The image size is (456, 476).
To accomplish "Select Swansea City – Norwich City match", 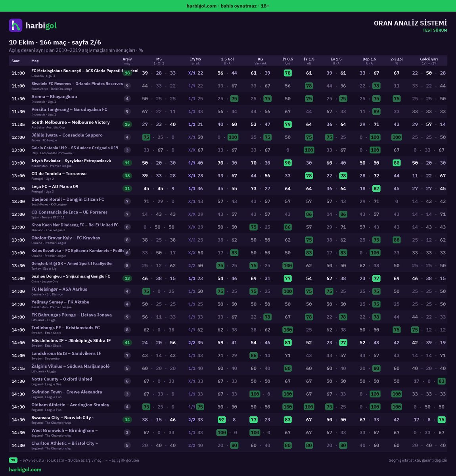I will 228,420.
